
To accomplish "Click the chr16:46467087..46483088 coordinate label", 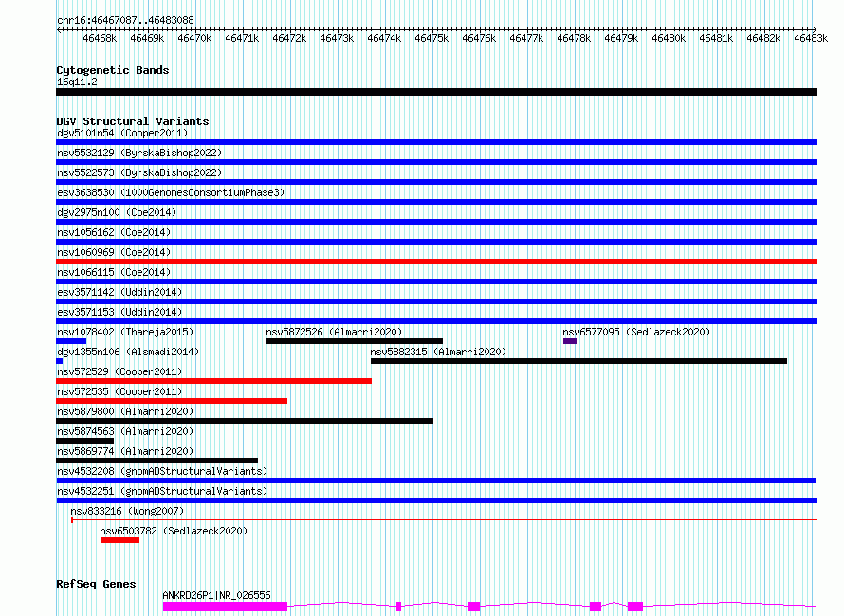I will pyautogui.click(x=125, y=21).
